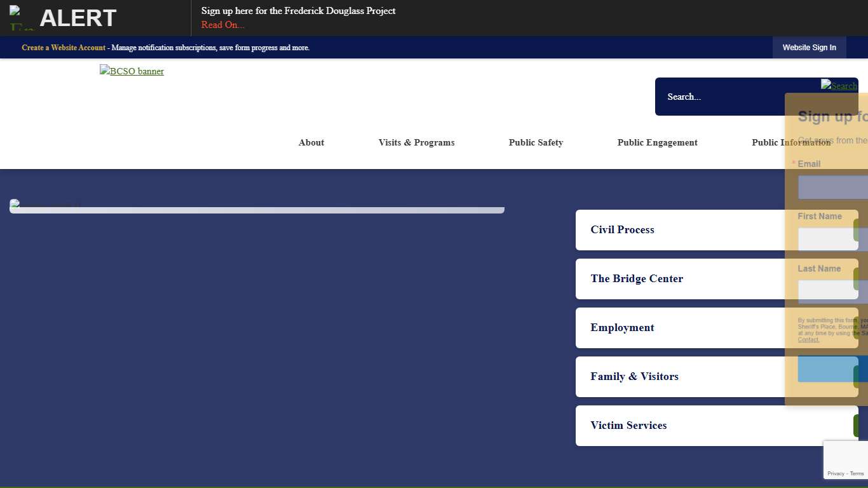Follow the Read On link in the alert bar
Viewport: 868px width, 488px height.
pos(222,25)
